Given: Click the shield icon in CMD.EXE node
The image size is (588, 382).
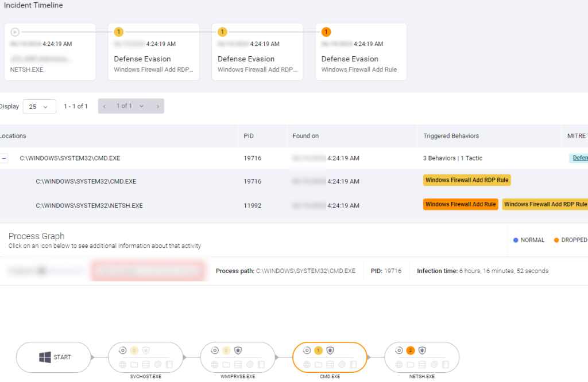Looking at the screenshot, I should click(x=330, y=350).
